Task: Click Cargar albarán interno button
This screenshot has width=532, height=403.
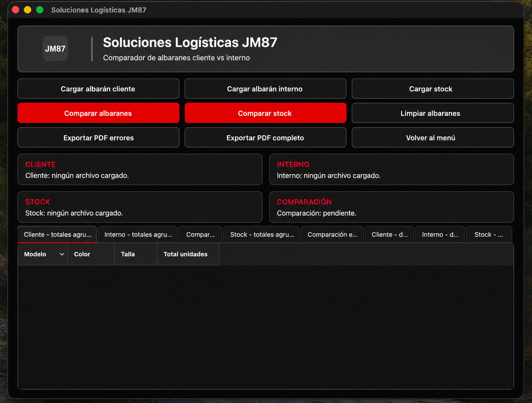Action: 265,89
